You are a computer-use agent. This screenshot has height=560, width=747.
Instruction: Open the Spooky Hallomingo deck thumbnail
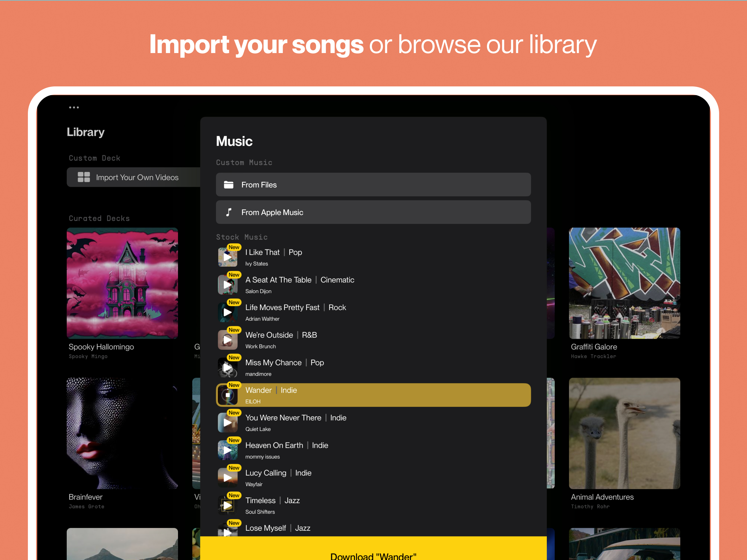[122, 283]
